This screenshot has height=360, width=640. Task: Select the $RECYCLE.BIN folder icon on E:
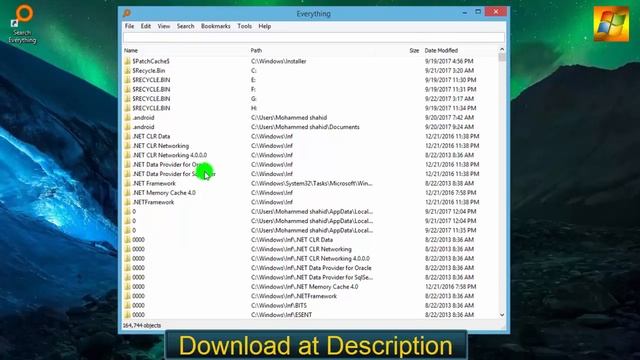[x=127, y=80]
